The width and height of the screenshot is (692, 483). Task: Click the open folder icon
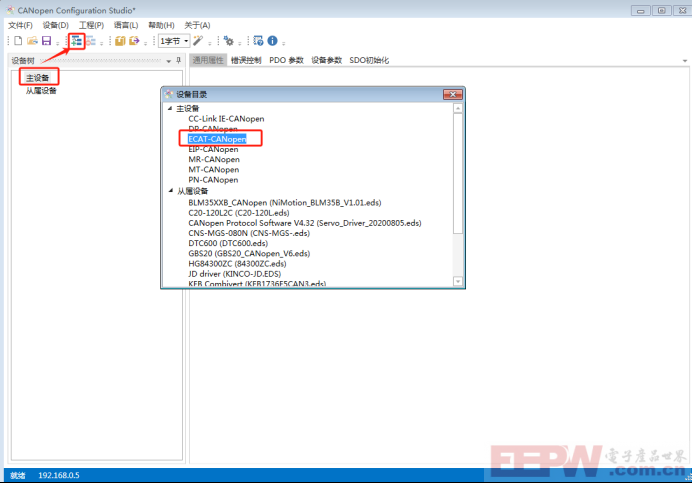pos(32,41)
